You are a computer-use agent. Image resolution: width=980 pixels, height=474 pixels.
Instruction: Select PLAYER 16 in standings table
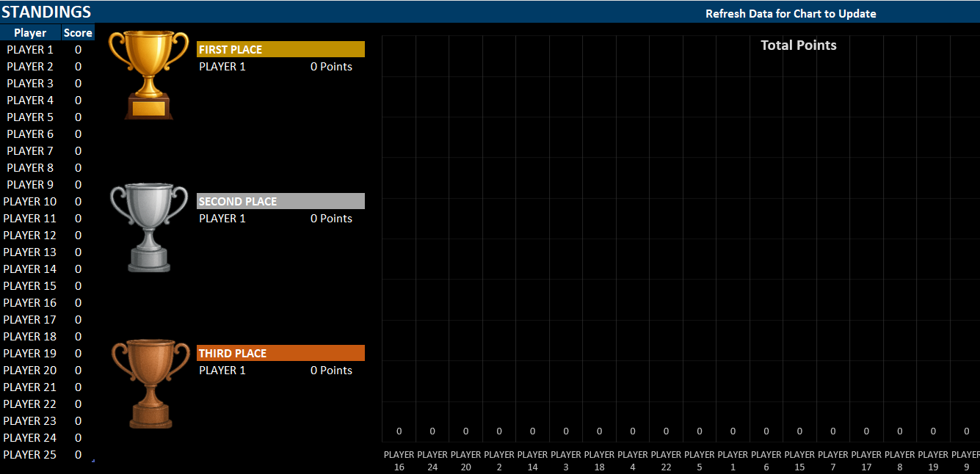click(30, 303)
